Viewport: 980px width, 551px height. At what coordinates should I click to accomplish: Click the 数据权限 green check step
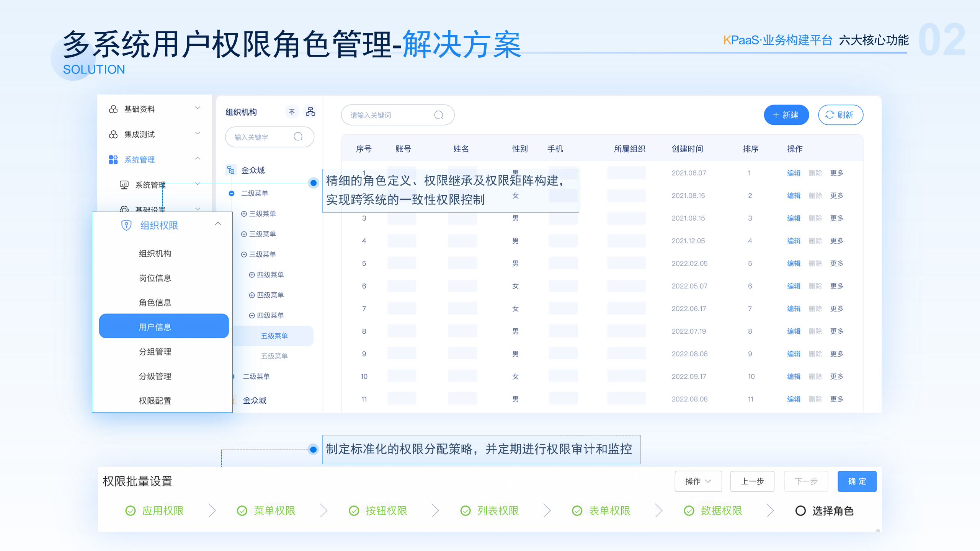689,511
